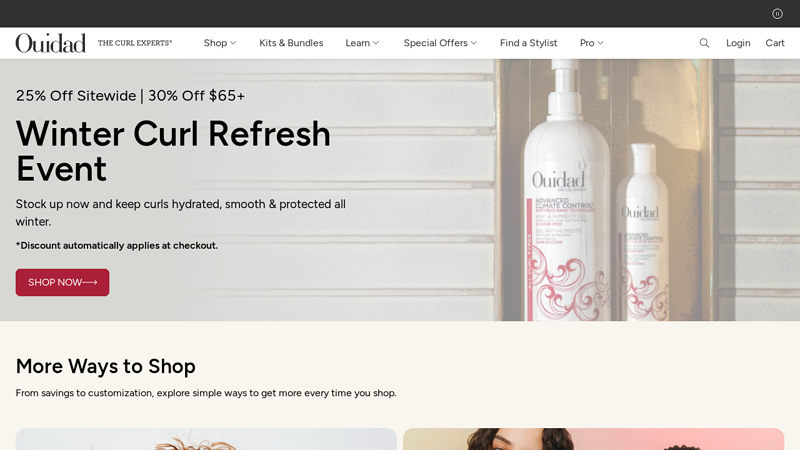Image resolution: width=800 pixels, height=450 pixels.
Task: Open the Cart
Action: click(x=774, y=43)
